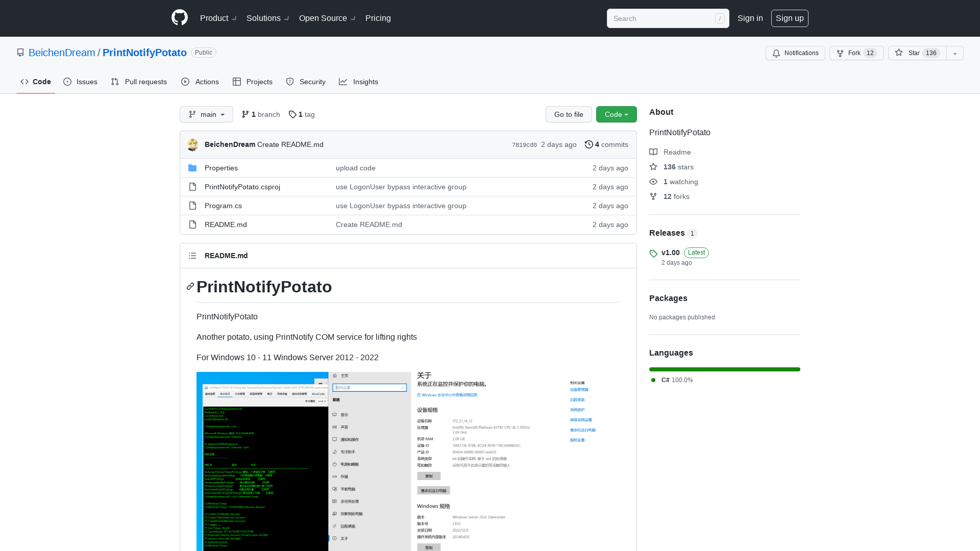
Task: Open the Security tab shield icon
Action: tap(289, 82)
